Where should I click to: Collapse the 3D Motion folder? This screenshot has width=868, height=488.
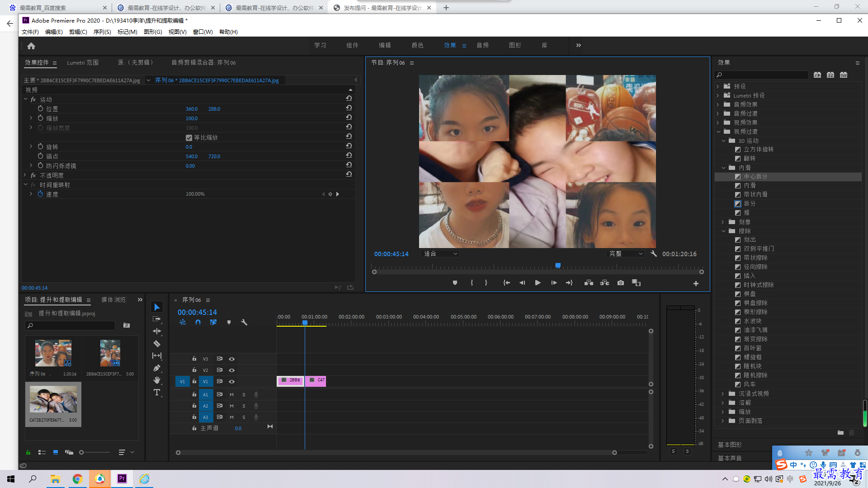723,141
